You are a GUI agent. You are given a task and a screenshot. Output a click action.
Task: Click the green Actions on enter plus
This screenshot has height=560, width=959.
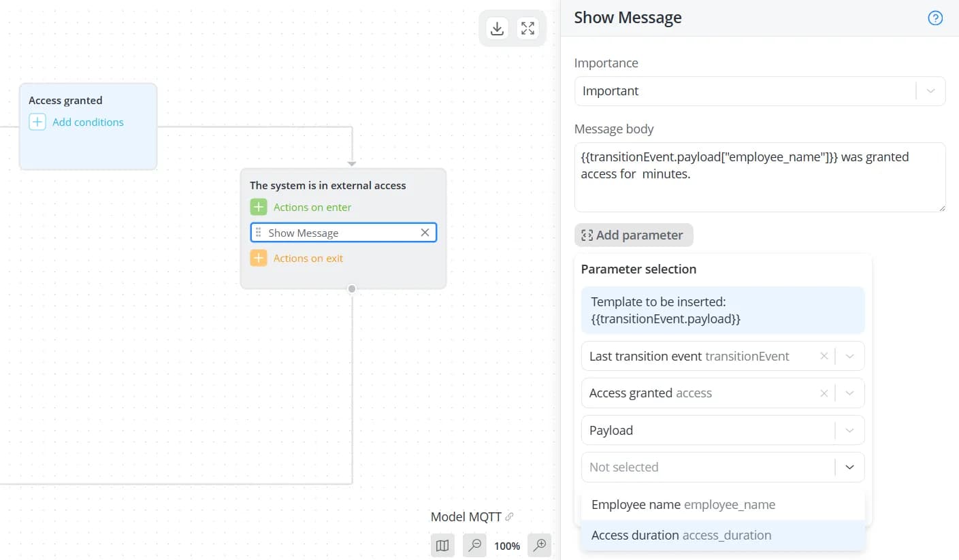click(x=259, y=207)
